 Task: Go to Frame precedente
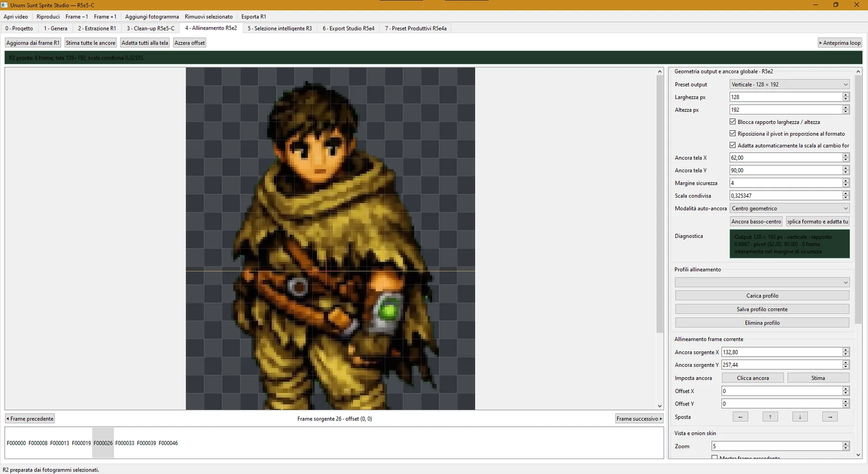click(30, 418)
